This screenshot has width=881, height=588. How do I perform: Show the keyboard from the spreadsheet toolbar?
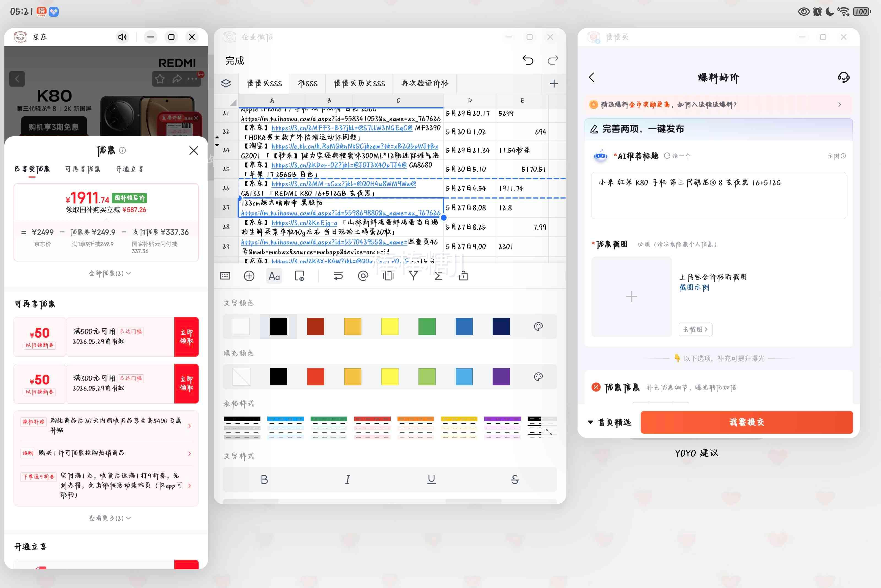point(225,276)
